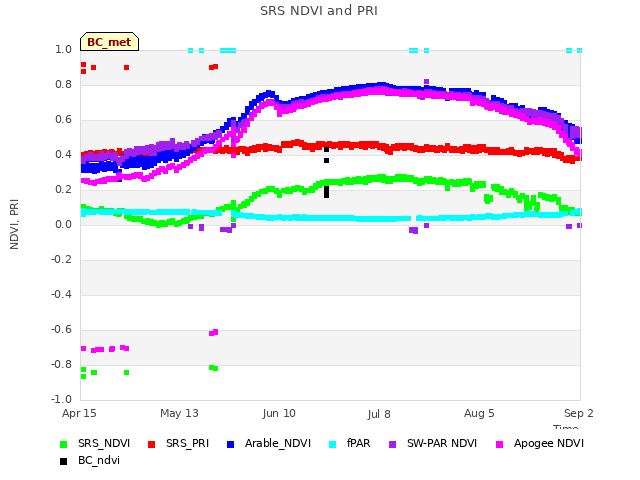This screenshot has width=640, height=480.
Task: Click the -0.8 y-axis tick label
Action: point(61,364)
